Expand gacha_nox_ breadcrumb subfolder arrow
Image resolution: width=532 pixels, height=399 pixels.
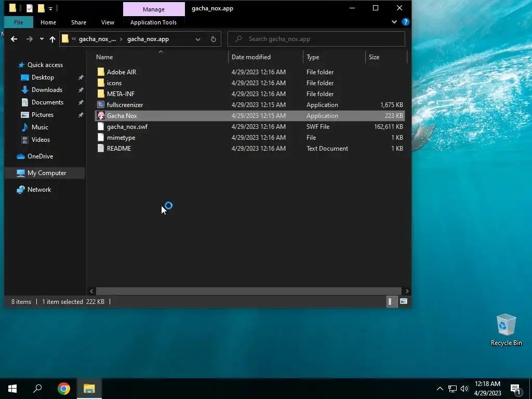pos(121,39)
